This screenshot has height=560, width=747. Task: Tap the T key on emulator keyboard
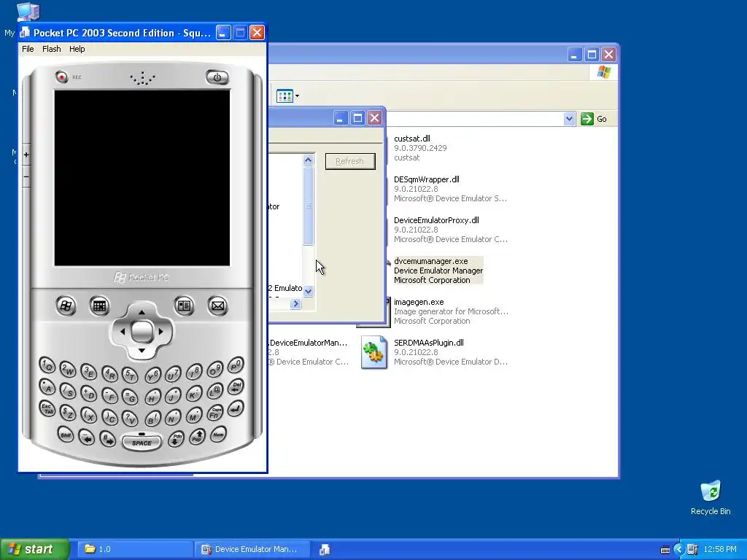(130, 376)
